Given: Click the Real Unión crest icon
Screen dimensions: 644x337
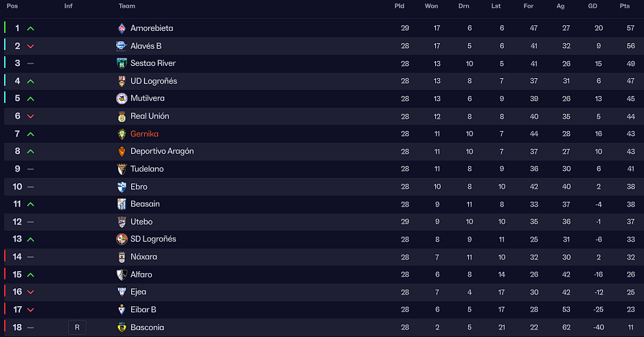Looking at the screenshot, I should pos(122,116).
